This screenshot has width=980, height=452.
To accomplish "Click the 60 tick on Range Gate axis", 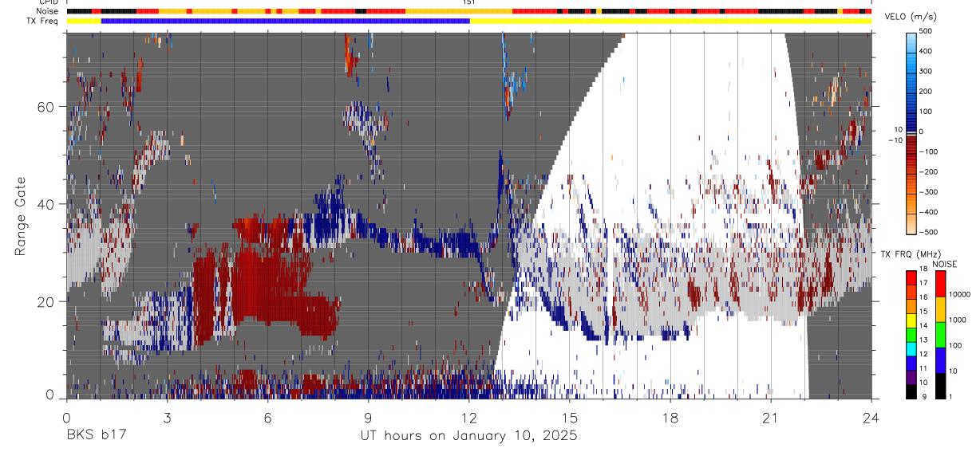I will [x=48, y=107].
